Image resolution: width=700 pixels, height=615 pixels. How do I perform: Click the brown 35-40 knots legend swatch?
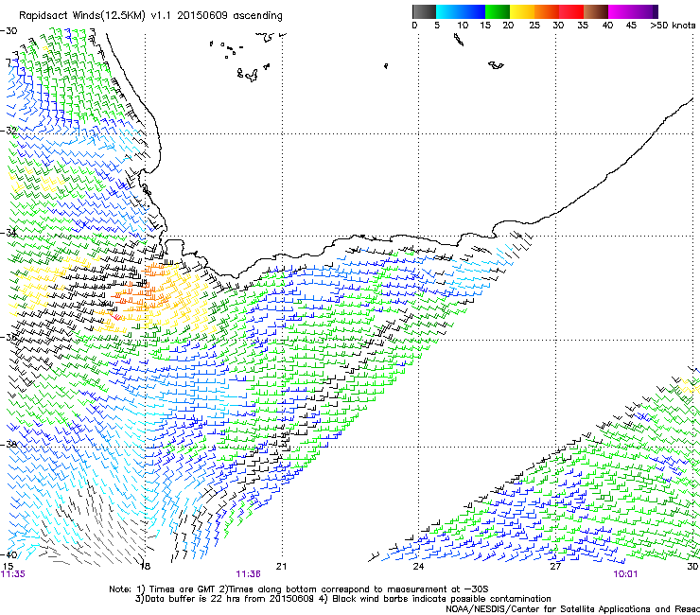(x=596, y=11)
